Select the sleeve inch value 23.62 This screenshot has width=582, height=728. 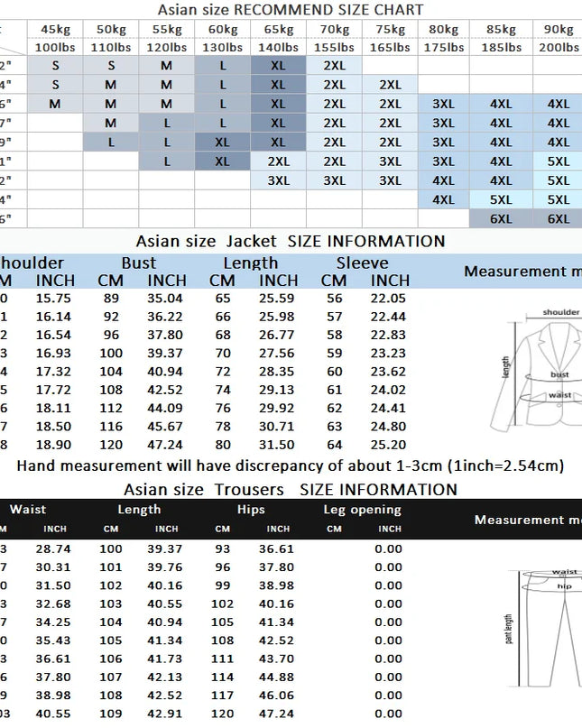pyautogui.click(x=388, y=372)
